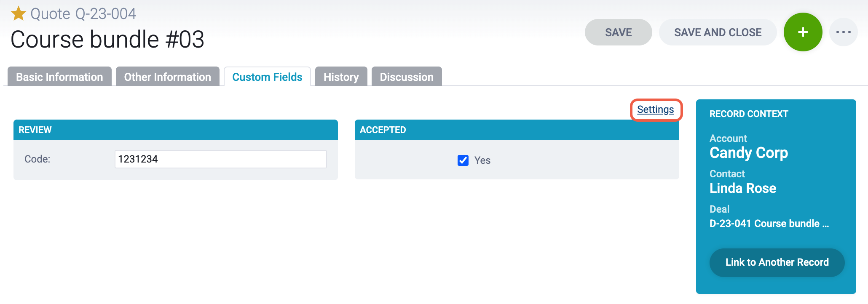Click the ACCEPTED section header
The width and height of the screenshot is (868, 304).
coord(517,130)
